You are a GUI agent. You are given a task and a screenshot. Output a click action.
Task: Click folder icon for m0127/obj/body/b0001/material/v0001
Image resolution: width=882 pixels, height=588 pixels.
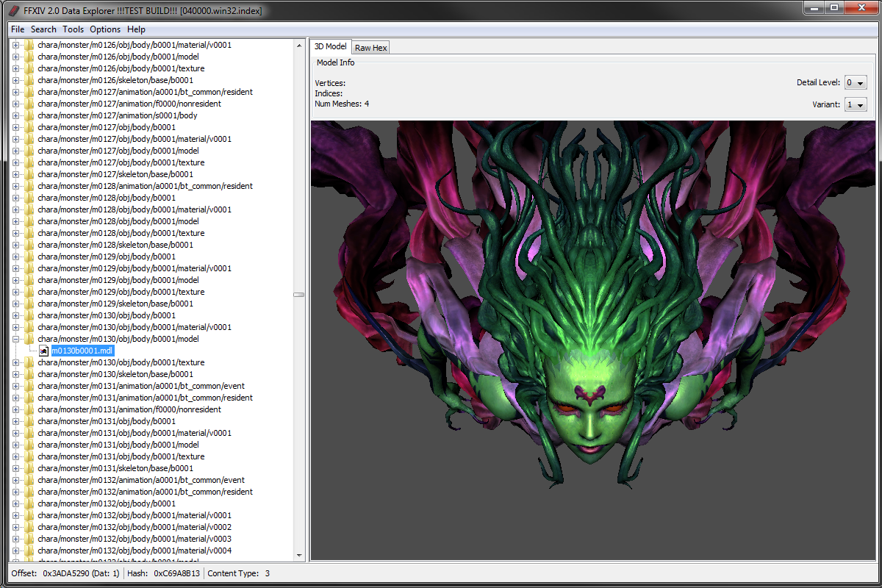point(29,139)
